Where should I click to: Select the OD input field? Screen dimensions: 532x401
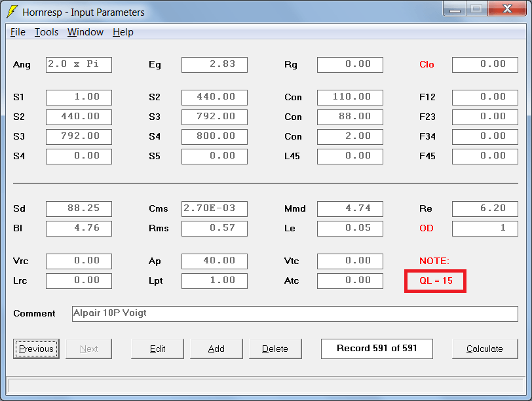485,229
